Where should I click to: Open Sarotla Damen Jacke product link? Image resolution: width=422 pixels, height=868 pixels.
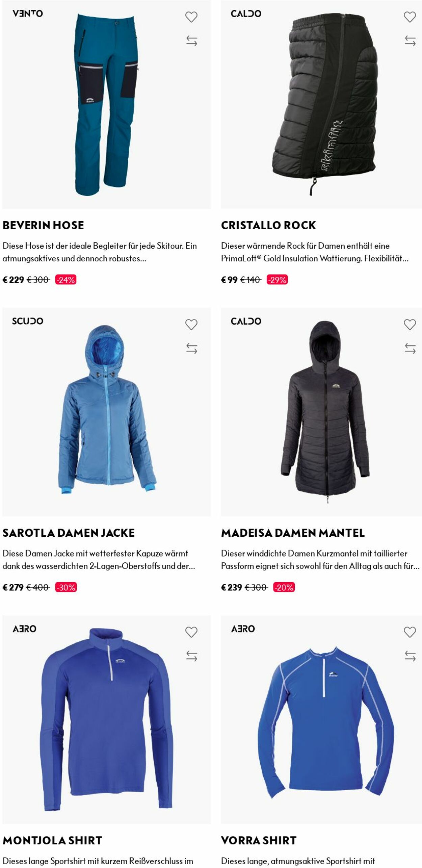(x=69, y=533)
